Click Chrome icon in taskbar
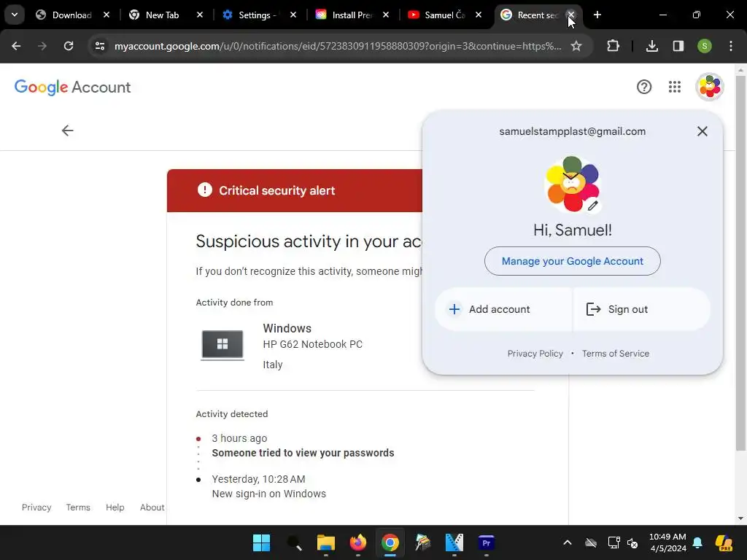747x560 pixels. coord(390,542)
